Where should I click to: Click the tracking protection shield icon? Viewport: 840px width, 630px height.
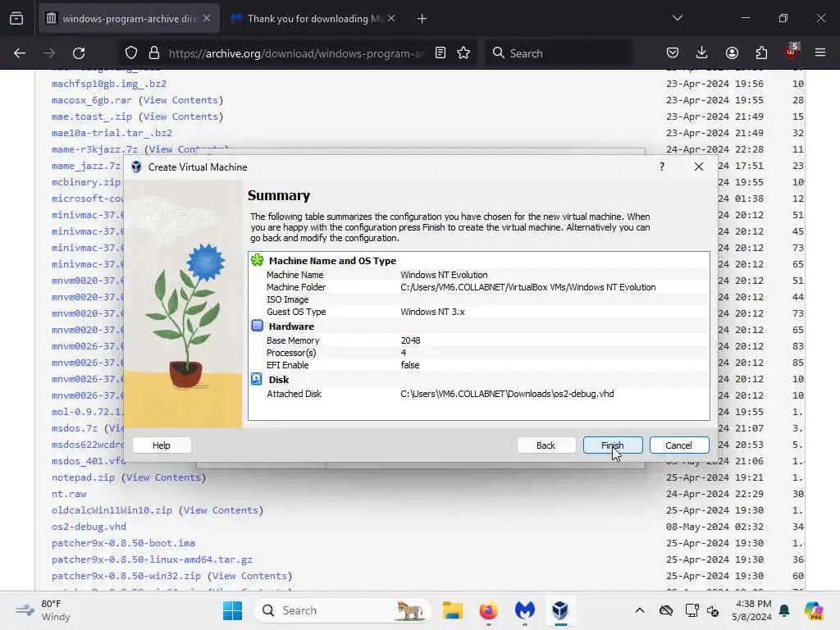pos(131,53)
